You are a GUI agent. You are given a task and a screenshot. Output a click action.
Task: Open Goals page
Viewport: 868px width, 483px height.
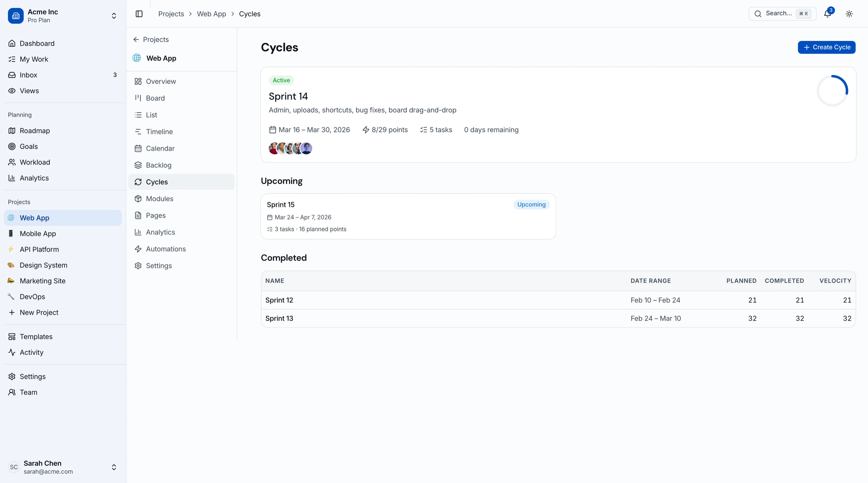pyautogui.click(x=63, y=147)
